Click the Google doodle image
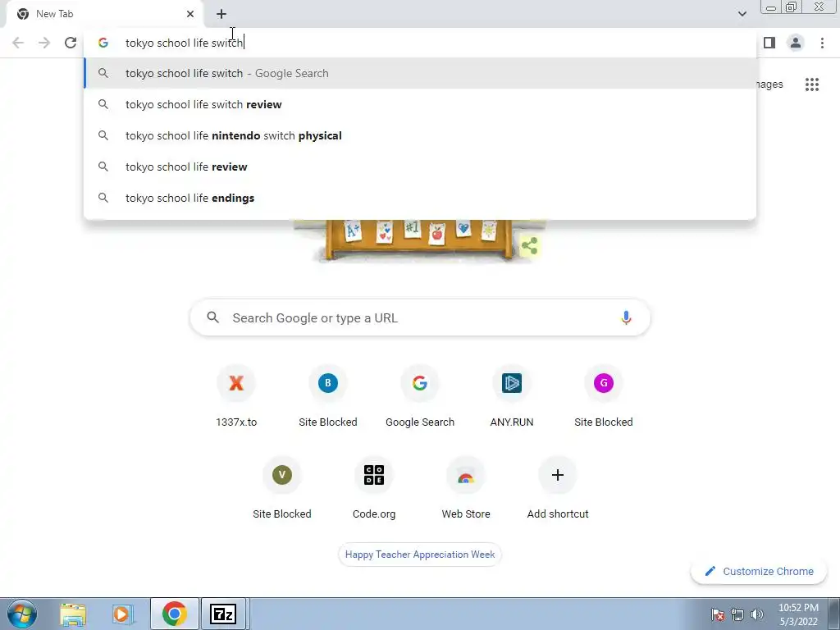Viewport: 840px width, 630px height. tap(418, 240)
